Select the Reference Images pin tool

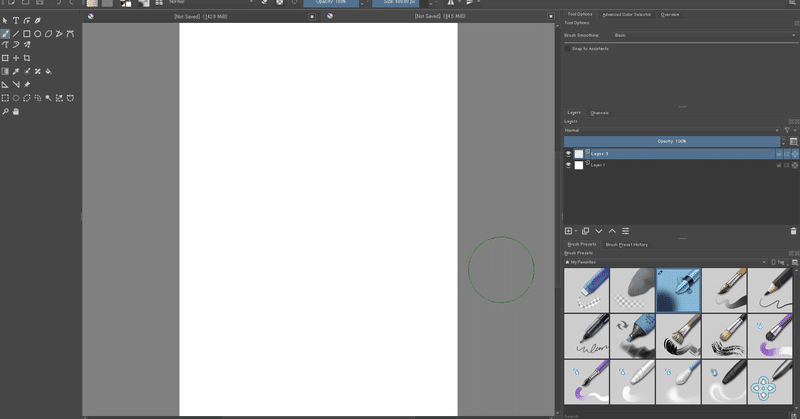coord(27,85)
